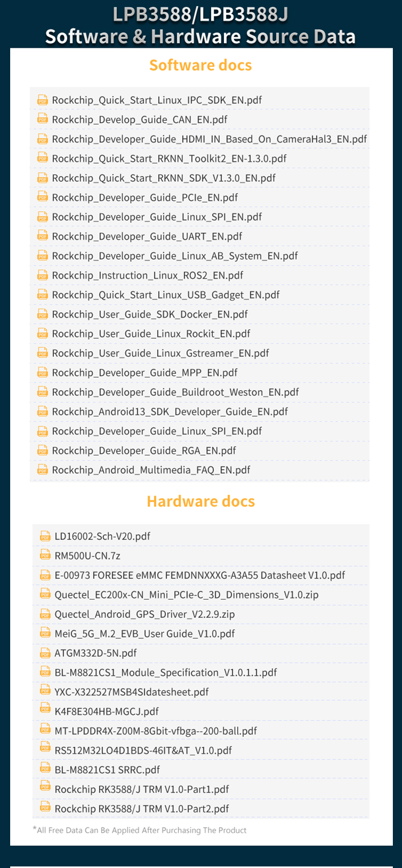Click file icon beside ATGM332D-5N.pdf
This screenshot has width=402, height=868.
45,653
